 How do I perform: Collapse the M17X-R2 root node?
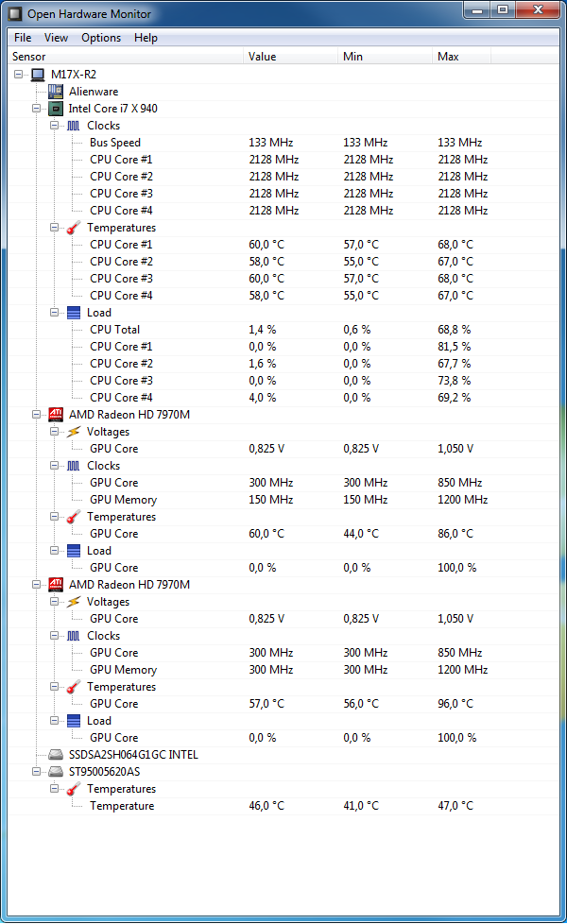(x=18, y=75)
